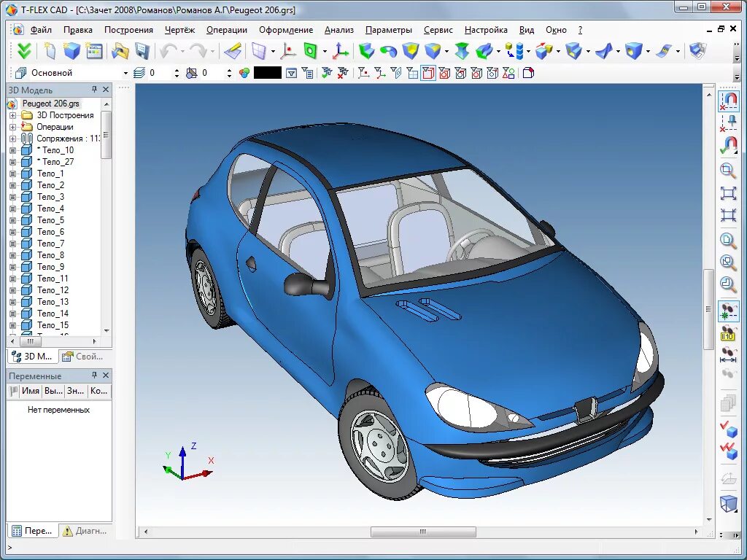The height and width of the screenshot is (560, 747).
Task: Click the fit-all view icon
Action: coord(728,192)
